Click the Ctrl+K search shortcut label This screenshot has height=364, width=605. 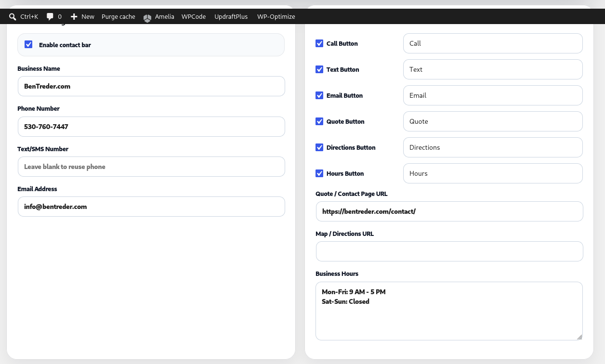click(29, 16)
